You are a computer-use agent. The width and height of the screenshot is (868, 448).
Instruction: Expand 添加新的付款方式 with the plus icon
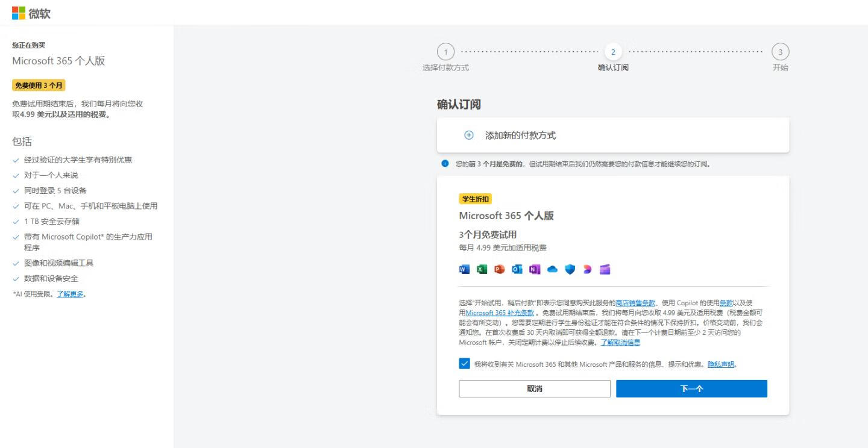pos(469,135)
